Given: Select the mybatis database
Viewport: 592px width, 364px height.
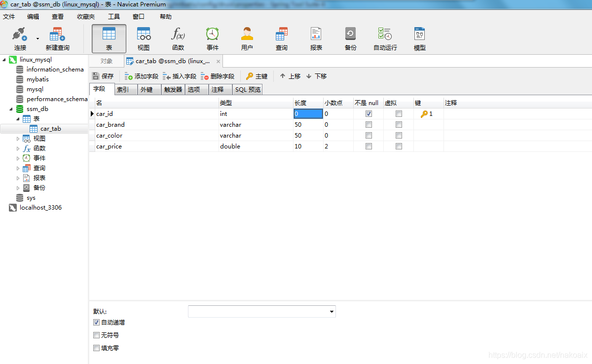Looking at the screenshot, I should [37, 79].
